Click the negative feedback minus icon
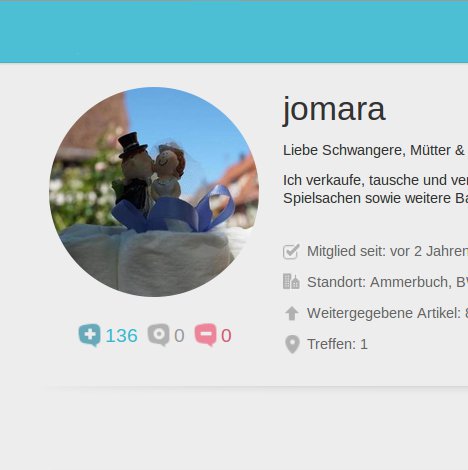 tap(206, 335)
